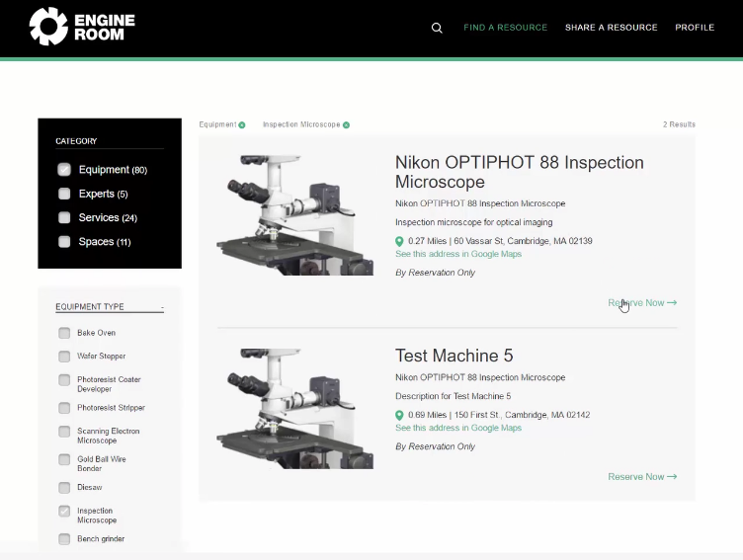Open search with the magnifier icon
This screenshot has width=743, height=560.
click(x=437, y=28)
